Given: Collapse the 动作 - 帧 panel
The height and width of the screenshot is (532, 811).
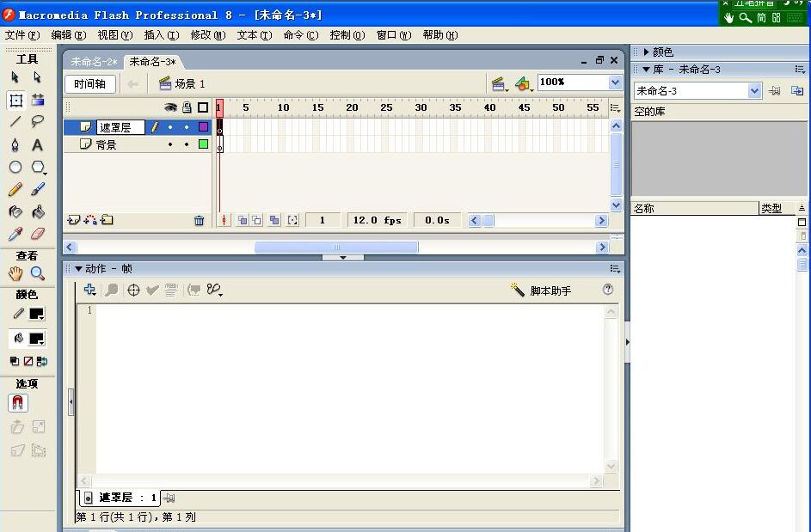Looking at the screenshot, I should (x=78, y=268).
